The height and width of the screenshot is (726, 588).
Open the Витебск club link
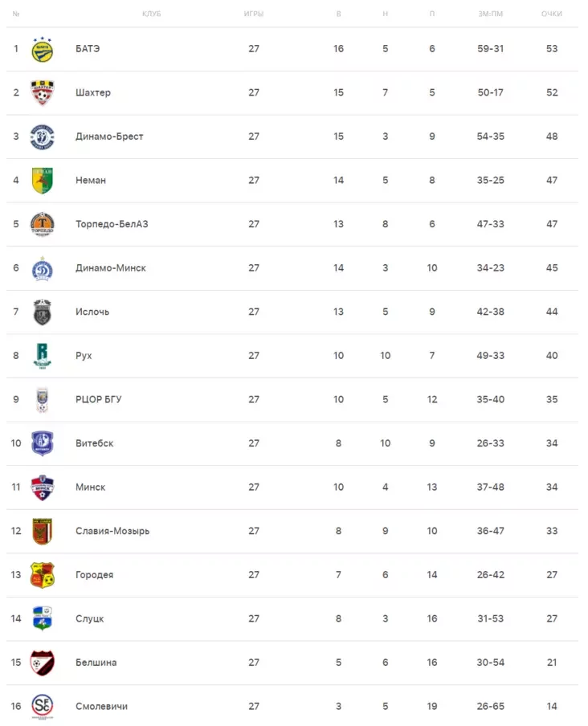click(94, 443)
